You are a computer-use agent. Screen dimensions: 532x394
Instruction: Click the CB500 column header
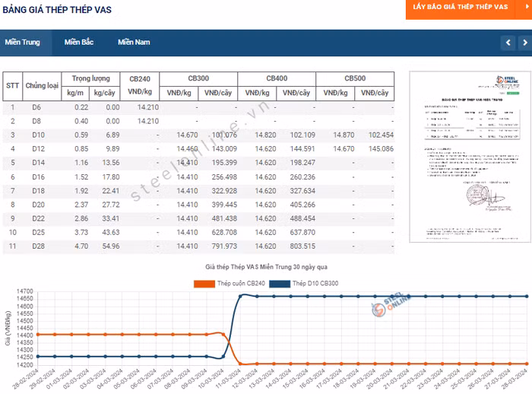355,78
